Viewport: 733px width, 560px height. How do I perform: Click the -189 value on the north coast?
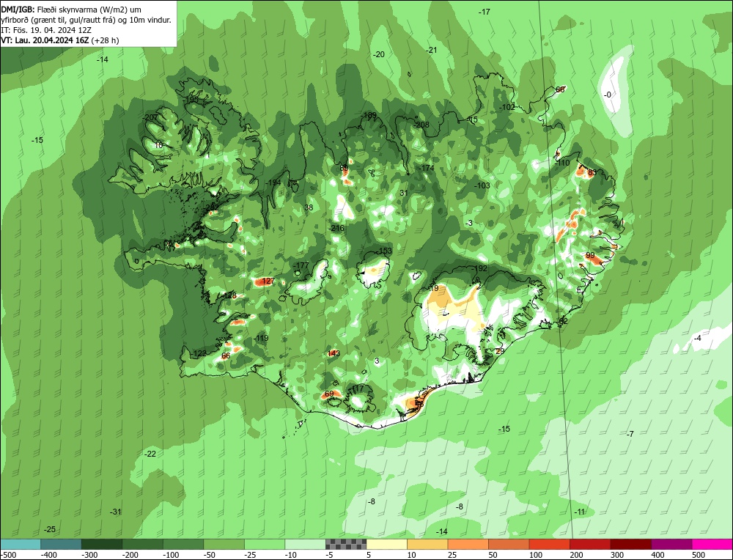pyautogui.click(x=369, y=115)
